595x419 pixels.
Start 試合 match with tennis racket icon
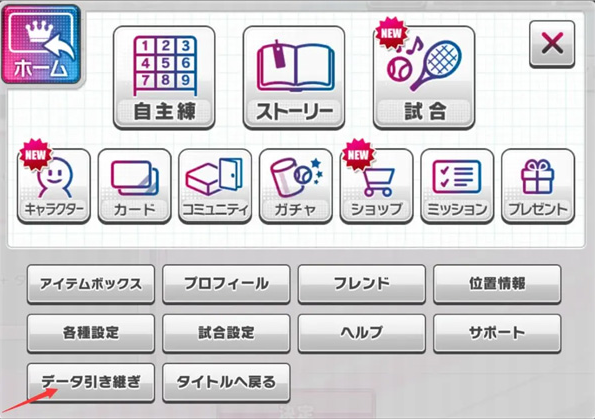[x=424, y=78]
